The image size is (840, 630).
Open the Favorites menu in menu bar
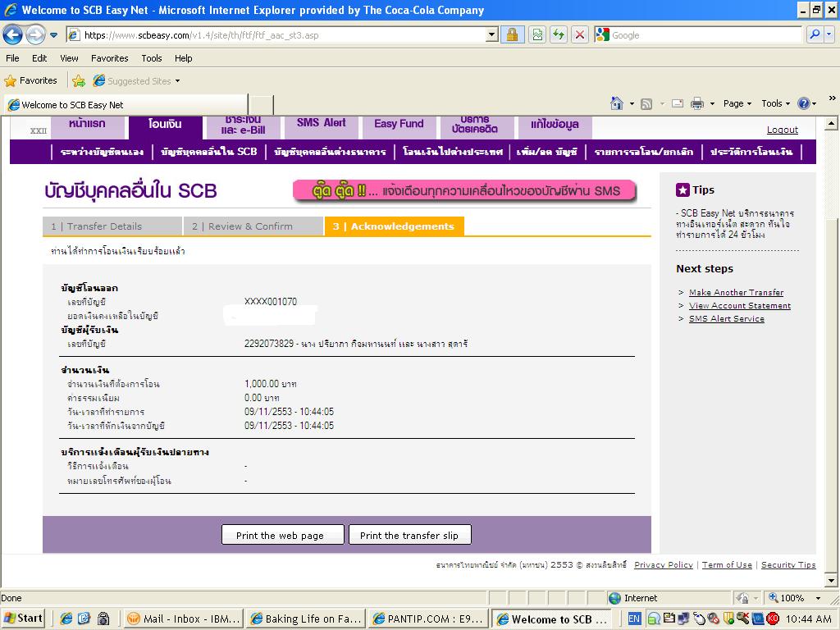(110, 58)
